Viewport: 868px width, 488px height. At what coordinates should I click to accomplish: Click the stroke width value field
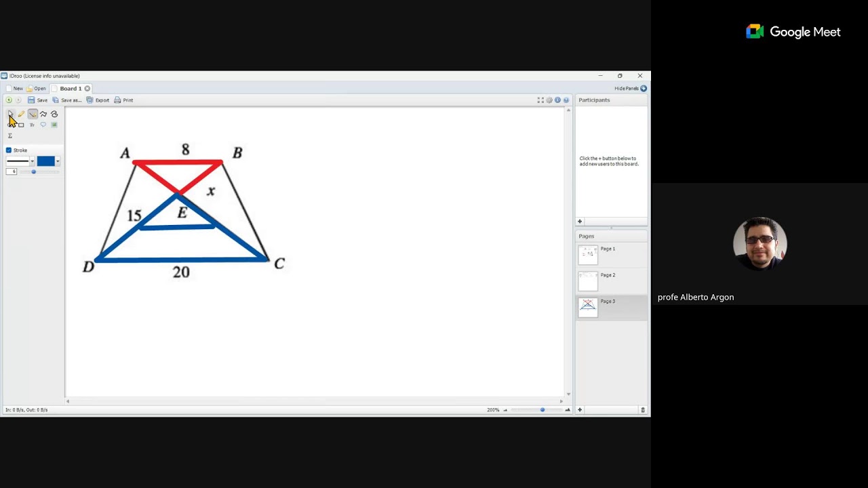click(x=11, y=172)
